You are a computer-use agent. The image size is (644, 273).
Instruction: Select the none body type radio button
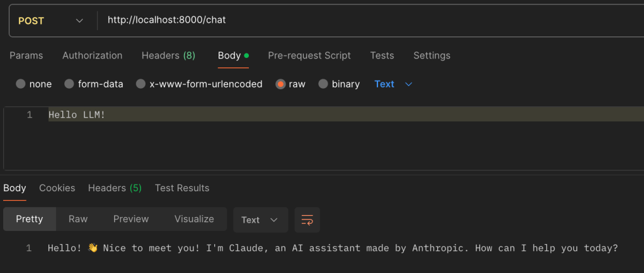click(21, 84)
